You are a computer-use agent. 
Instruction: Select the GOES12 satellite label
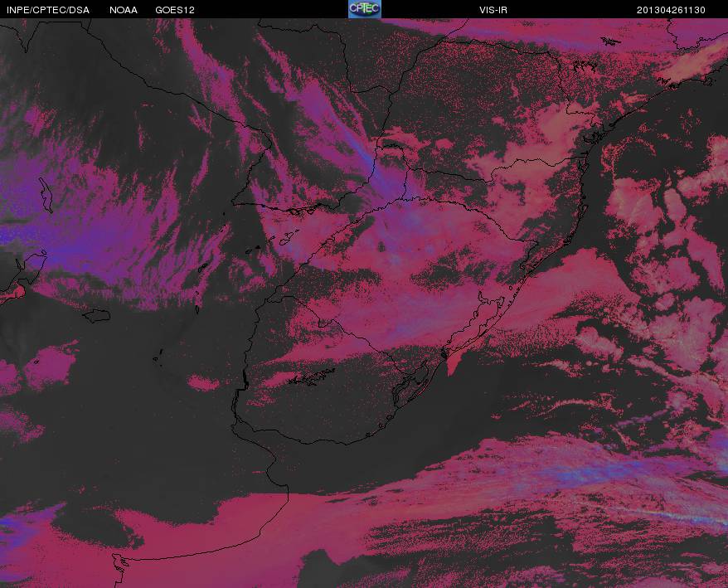tap(175, 10)
